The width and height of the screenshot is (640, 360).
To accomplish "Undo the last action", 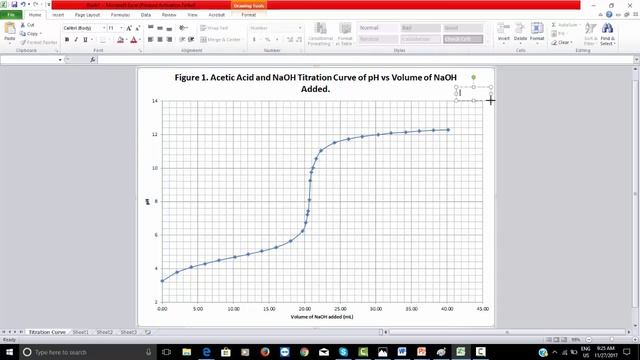I will point(23,4).
